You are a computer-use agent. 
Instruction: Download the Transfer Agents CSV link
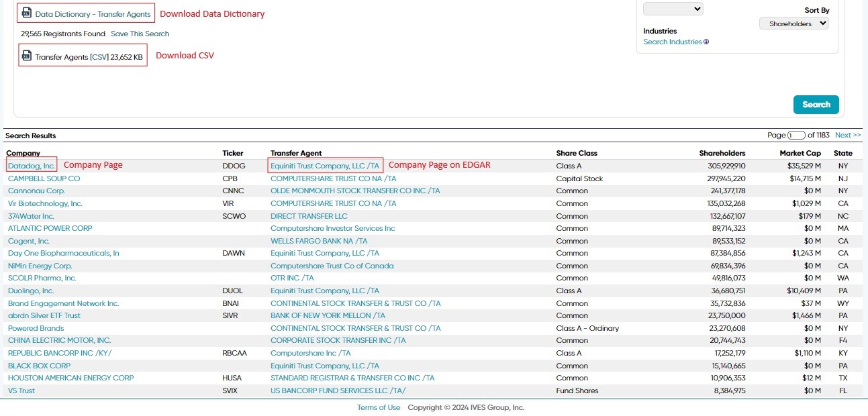click(99, 57)
